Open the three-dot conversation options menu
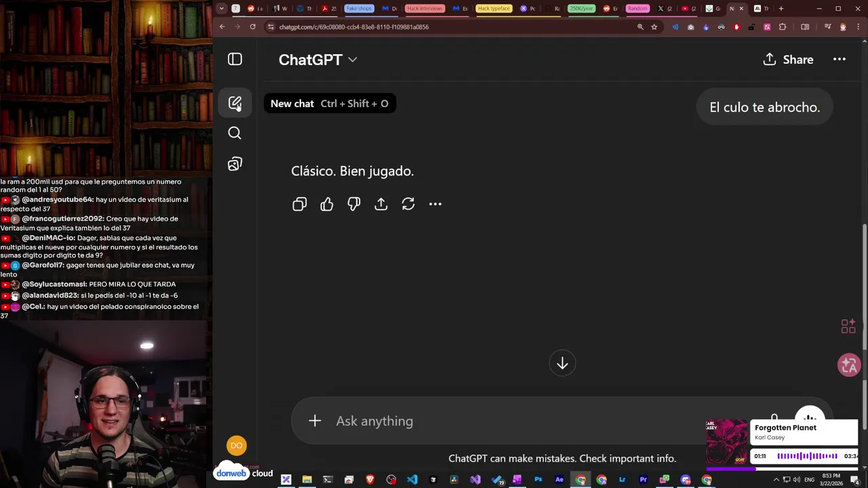The height and width of the screenshot is (488, 868). 840,60
